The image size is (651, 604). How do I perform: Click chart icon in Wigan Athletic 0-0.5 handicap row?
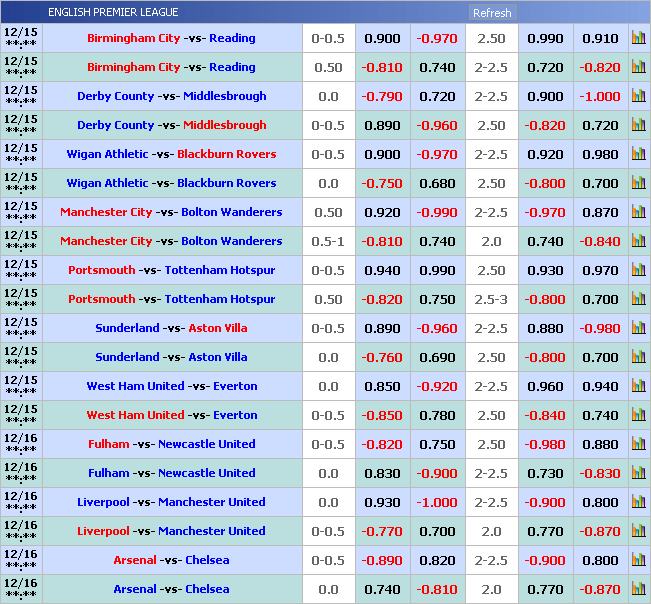[x=638, y=154]
